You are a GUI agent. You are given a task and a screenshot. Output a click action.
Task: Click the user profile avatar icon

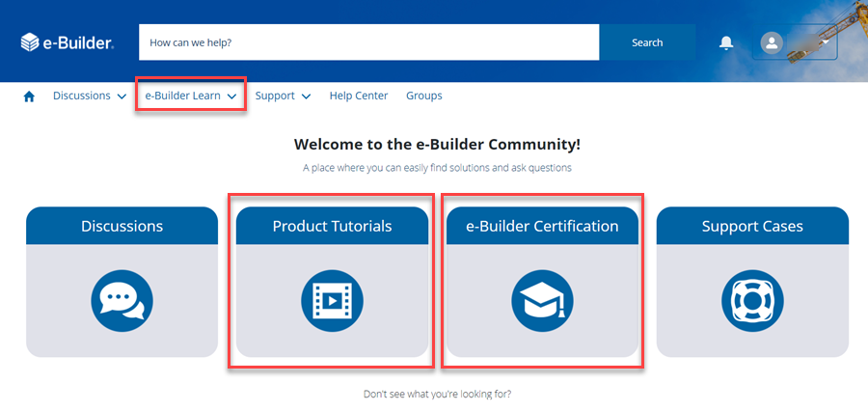(x=772, y=42)
